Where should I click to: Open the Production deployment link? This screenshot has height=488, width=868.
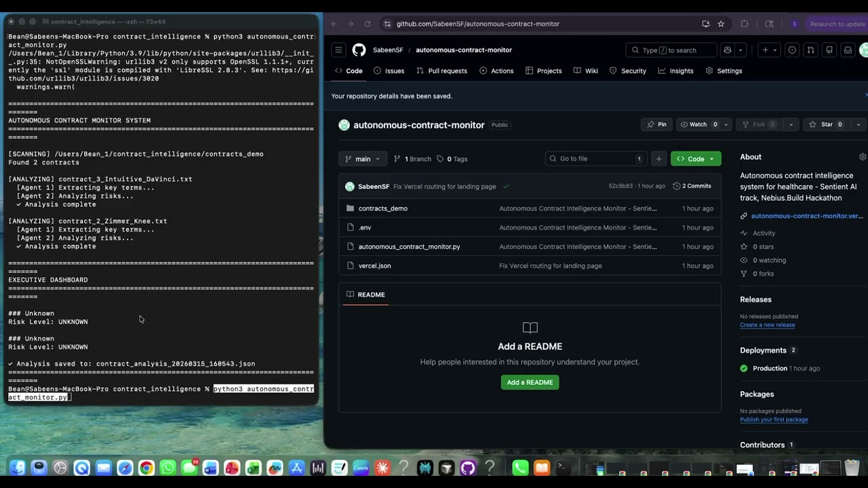pos(770,369)
